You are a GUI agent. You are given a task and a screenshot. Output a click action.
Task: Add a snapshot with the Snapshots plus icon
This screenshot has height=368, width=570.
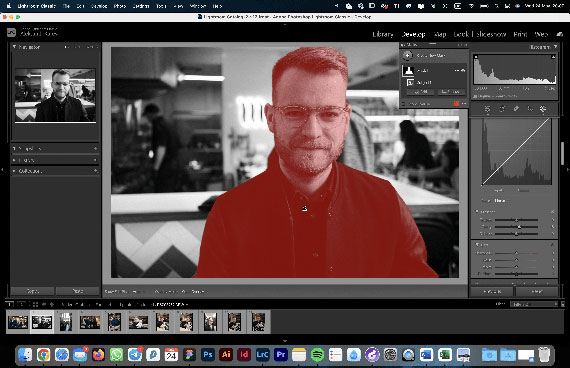[x=95, y=148]
